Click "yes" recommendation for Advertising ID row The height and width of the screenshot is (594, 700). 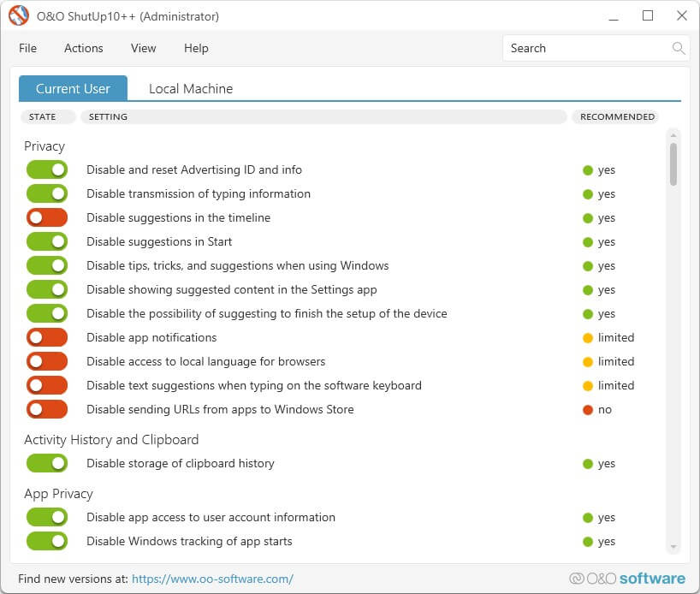coord(599,170)
